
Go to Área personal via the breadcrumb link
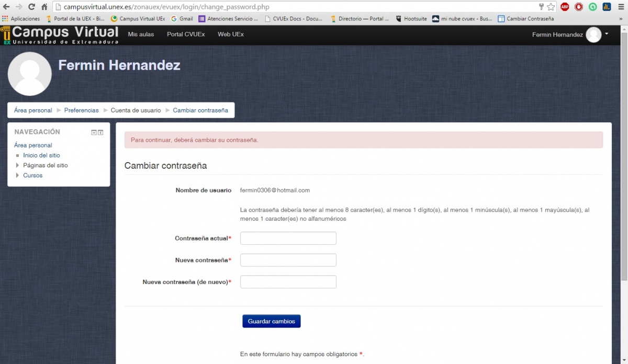[x=32, y=110]
